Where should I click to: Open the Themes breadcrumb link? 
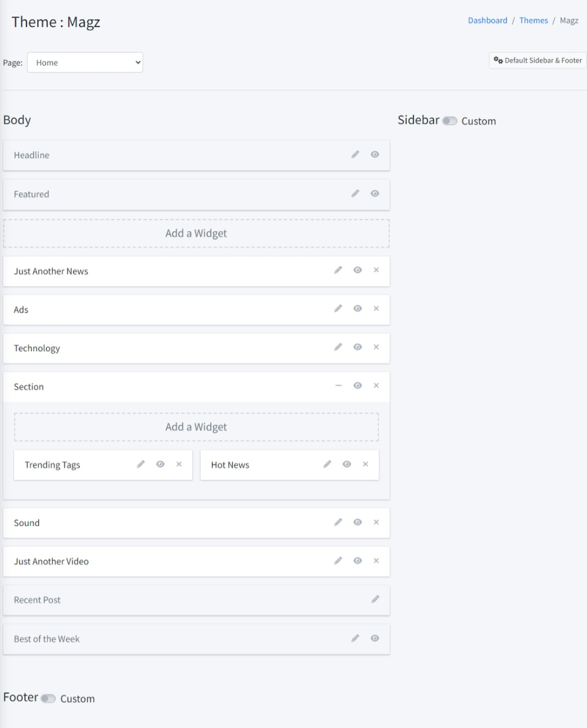pos(533,21)
